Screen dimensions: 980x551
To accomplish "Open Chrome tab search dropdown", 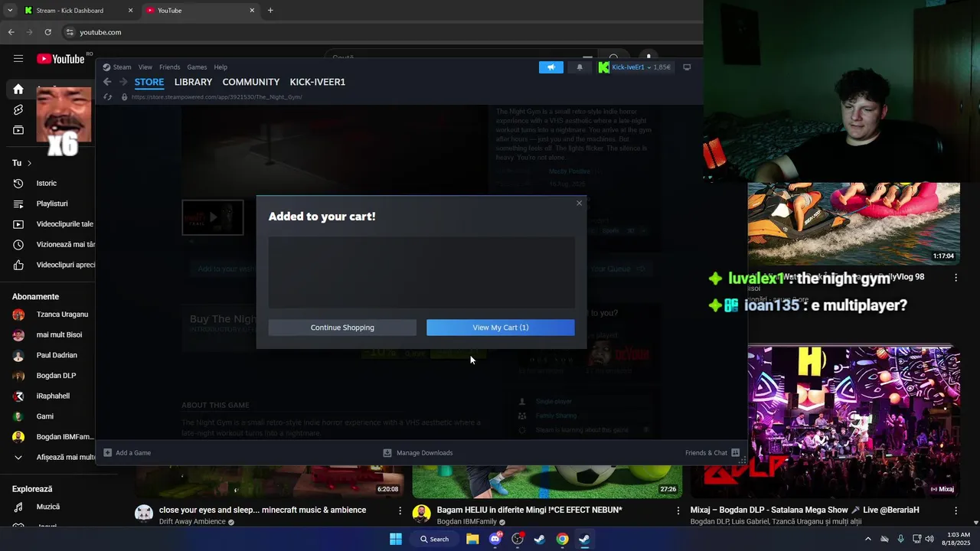I will tap(10, 11).
